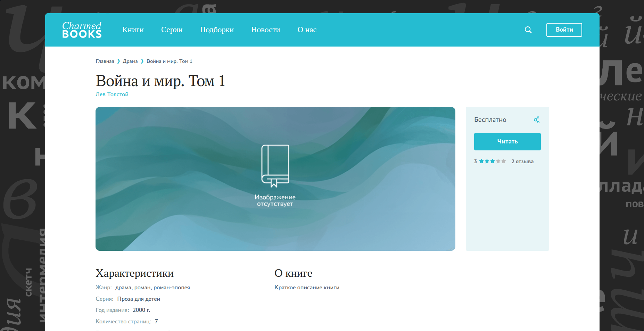The image size is (644, 331).
Task: Open the Книги menu item
Action: (133, 30)
